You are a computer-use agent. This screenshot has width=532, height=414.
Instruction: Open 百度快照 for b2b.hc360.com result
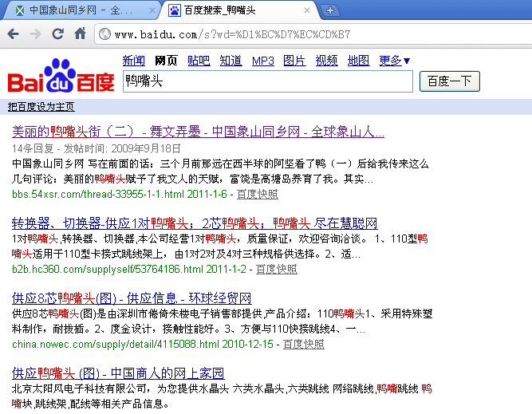[277, 269]
